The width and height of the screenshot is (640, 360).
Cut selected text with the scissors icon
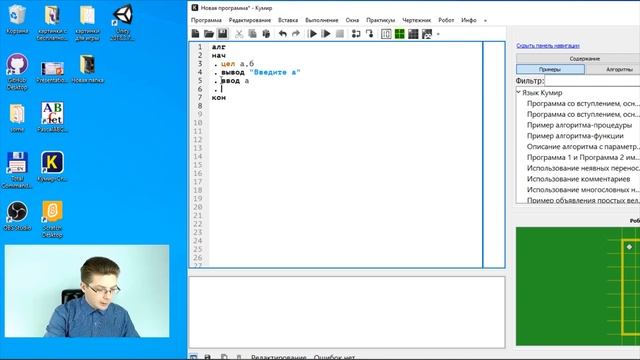239,34
